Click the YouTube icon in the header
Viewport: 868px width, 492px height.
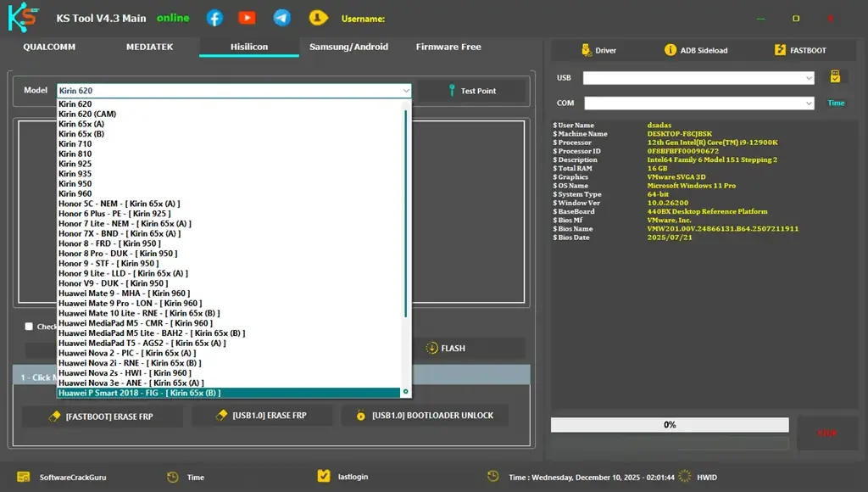(248, 16)
